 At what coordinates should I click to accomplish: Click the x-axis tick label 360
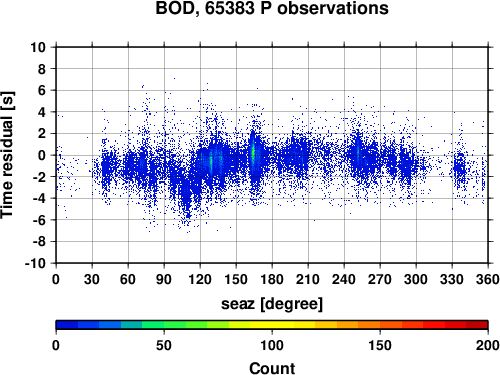tap(488, 279)
